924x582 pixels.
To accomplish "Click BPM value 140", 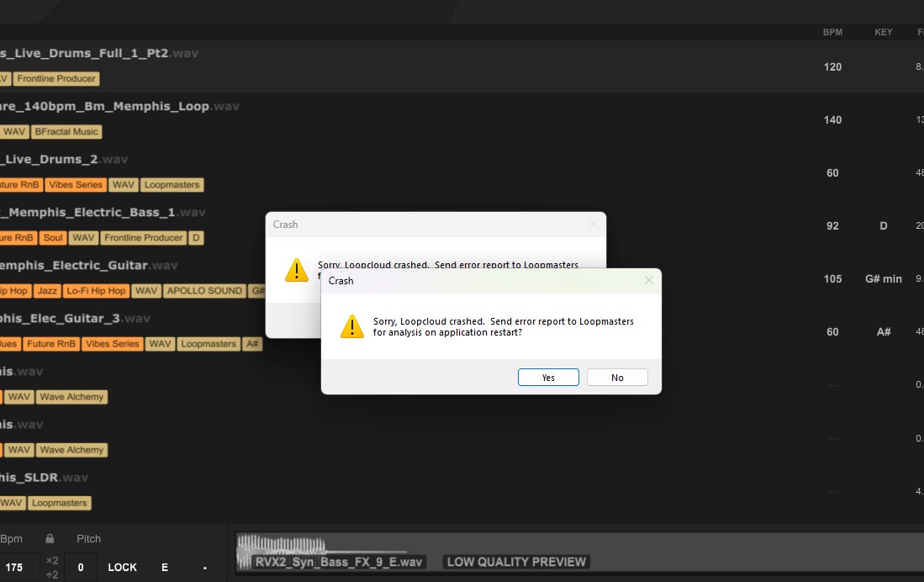I will pos(832,119).
